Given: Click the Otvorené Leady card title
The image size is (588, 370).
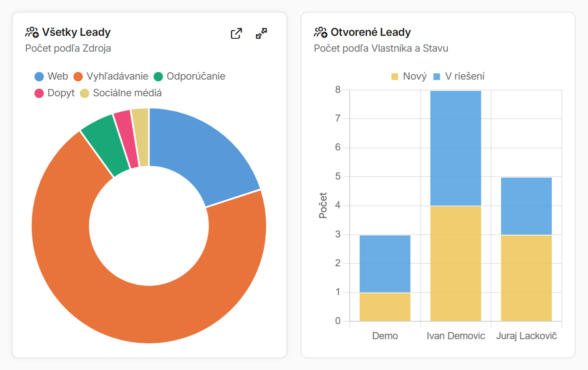Looking at the screenshot, I should pos(371,32).
